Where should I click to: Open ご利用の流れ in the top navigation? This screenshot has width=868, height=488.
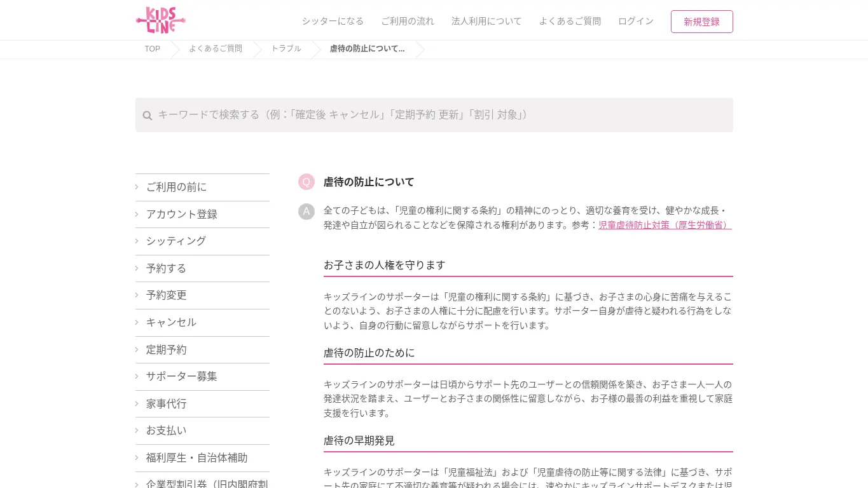408,21
